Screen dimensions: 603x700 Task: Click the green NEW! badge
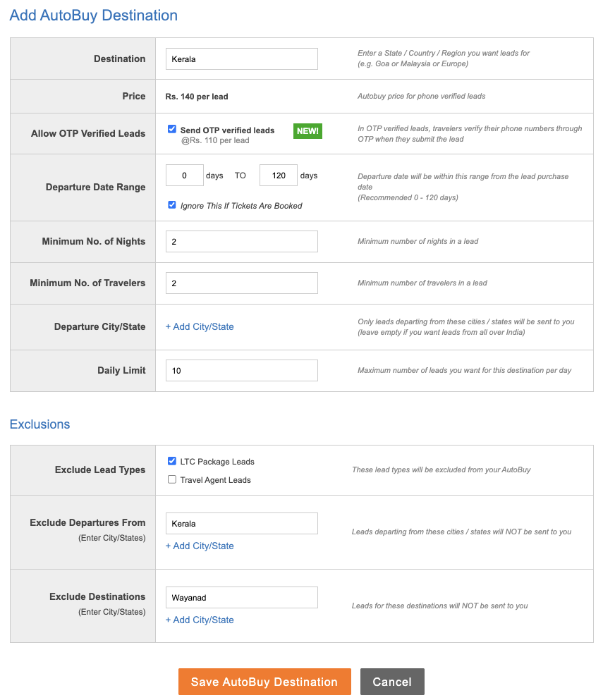tap(307, 131)
